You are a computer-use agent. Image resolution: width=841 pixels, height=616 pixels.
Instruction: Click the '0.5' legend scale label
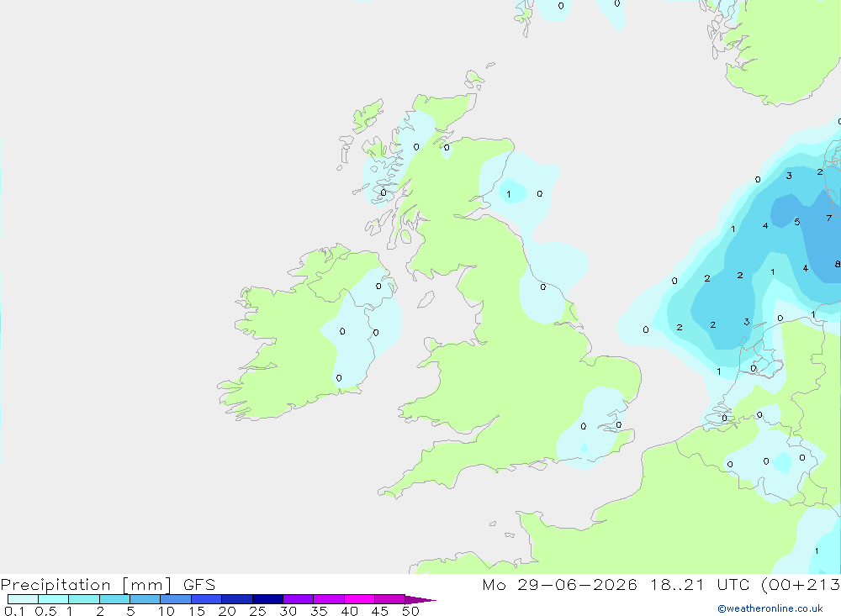coord(45,611)
